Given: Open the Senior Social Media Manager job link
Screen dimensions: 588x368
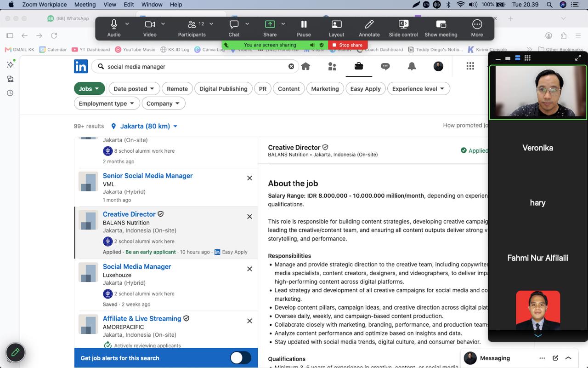Looking at the screenshot, I should click(147, 176).
